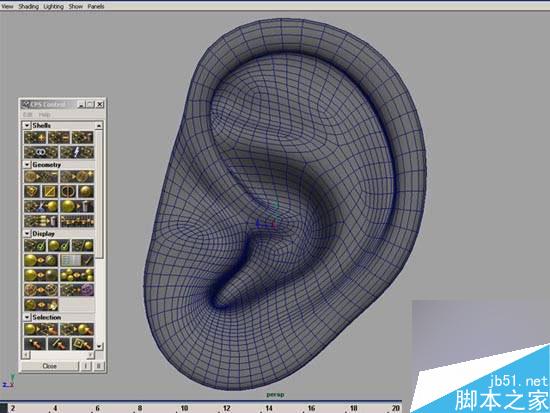Click CPS panel scroll down arrow
The width and height of the screenshot is (550, 413).
click(99, 346)
